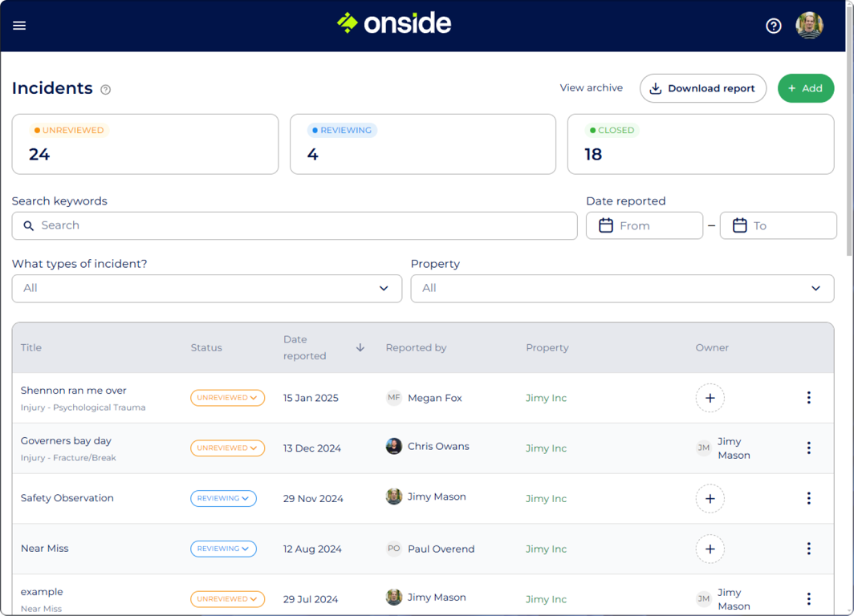Open three-dot menu for Governers bay day

tap(808, 448)
